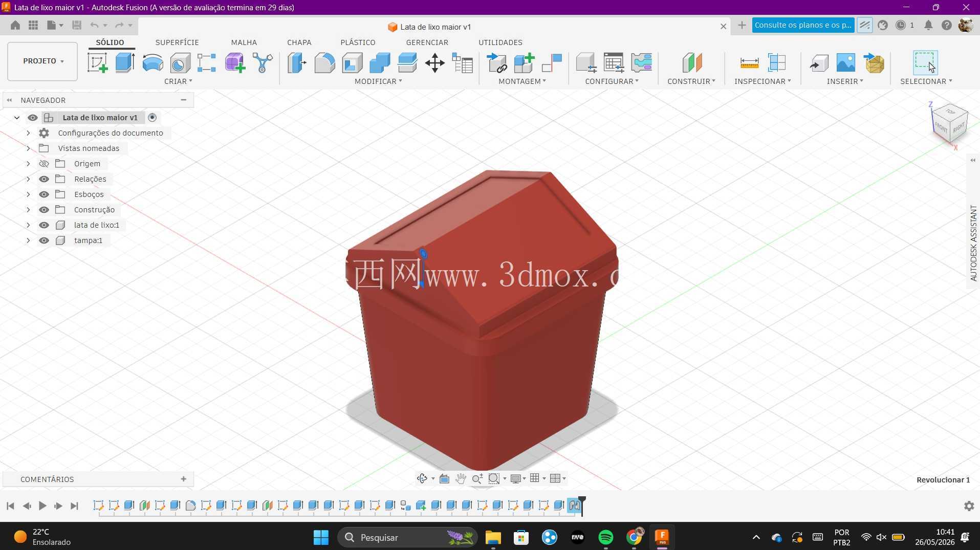Expand the Esboços tree node

28,194
